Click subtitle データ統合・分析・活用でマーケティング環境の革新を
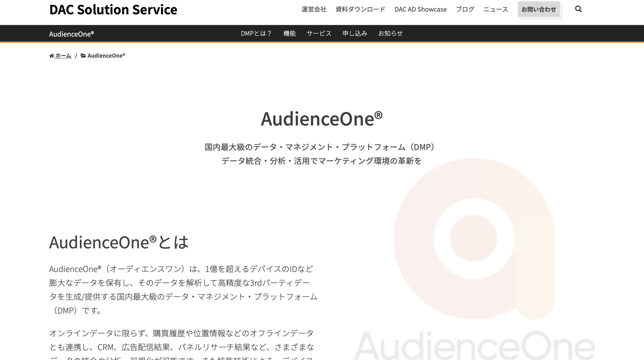The width and height of the screenshot is (644, 360). [x=322, y=161]
